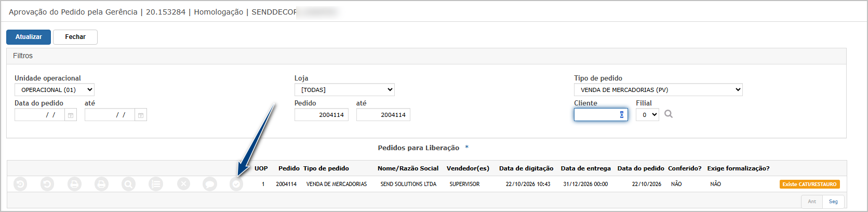Click the UOP column header
868x212 pixels.
(x=261, y=168)
